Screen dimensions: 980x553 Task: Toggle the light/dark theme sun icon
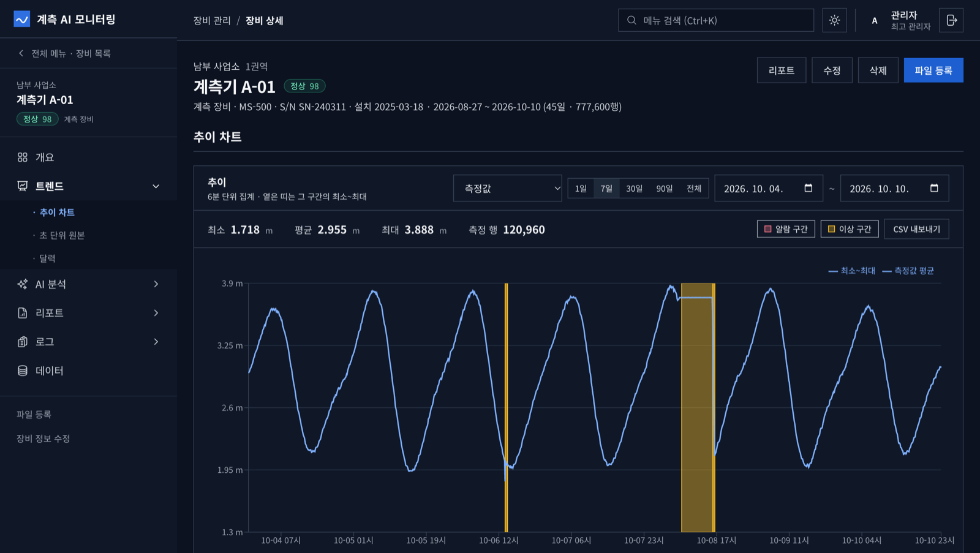[x=834, y=20]
